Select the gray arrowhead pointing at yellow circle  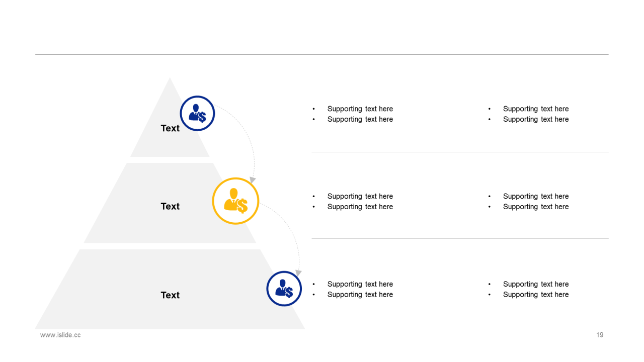(253, 179)
